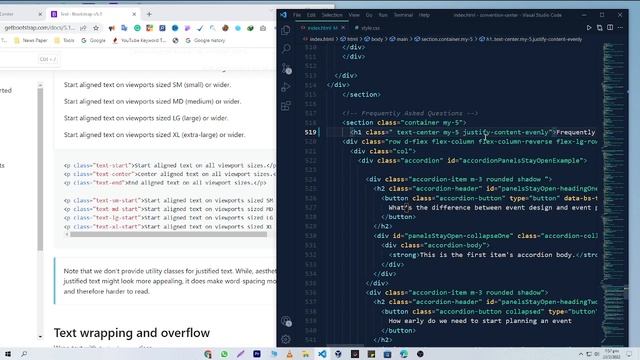640x360 pixels.
Task: Open the Google bookmark
Action: pyautogui.click(x=93, y=40)
